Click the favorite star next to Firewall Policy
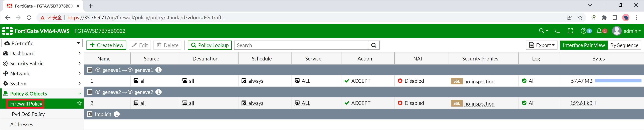 click(x=79, y=104)
